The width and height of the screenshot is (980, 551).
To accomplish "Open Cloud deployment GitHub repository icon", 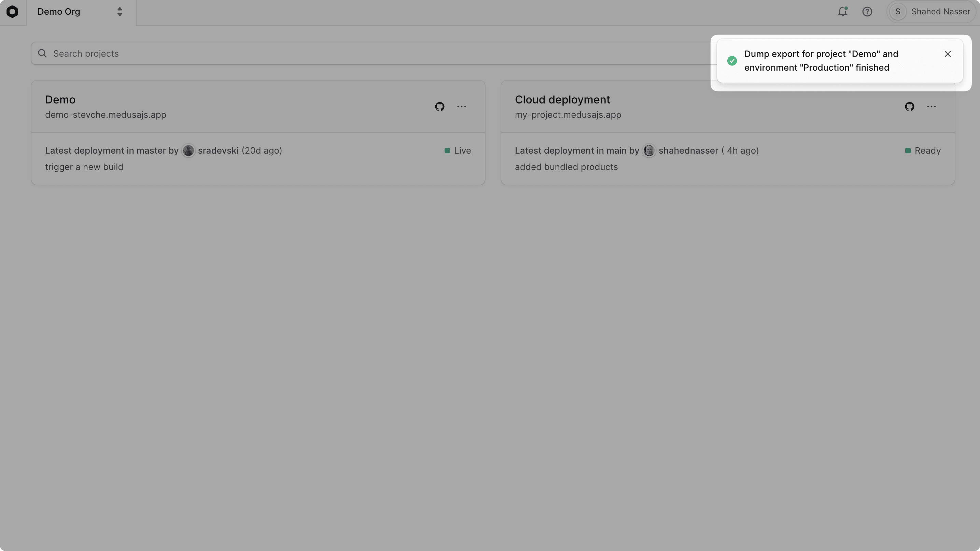I will [909, 107].
